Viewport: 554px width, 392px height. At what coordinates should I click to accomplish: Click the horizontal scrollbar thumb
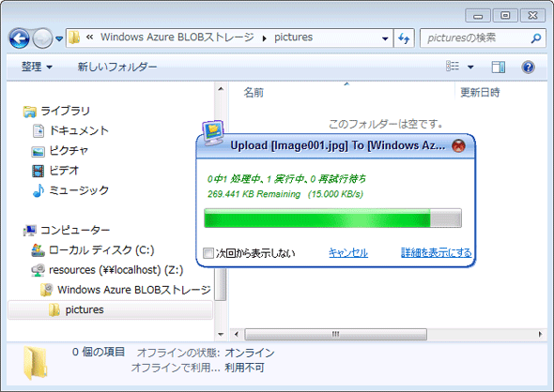[x=335, y=334]
